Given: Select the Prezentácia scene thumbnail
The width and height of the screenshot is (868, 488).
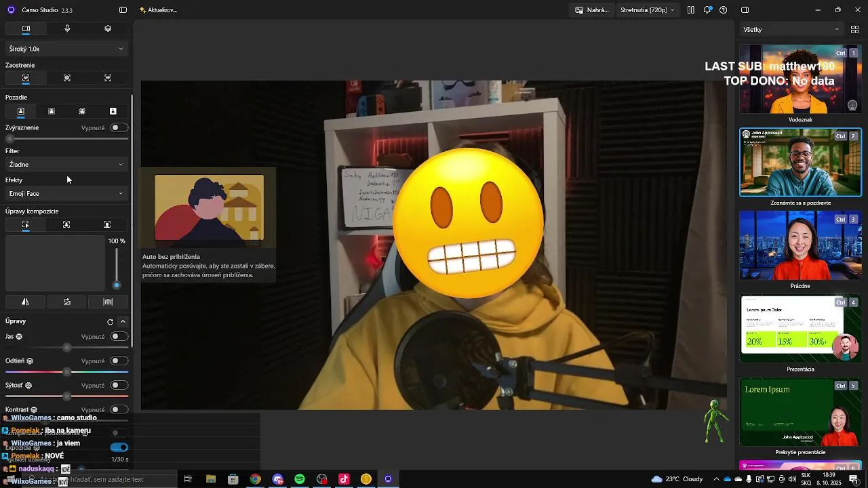Looking at the screenshot, I should pyautogui.click(x=800, y=329).
